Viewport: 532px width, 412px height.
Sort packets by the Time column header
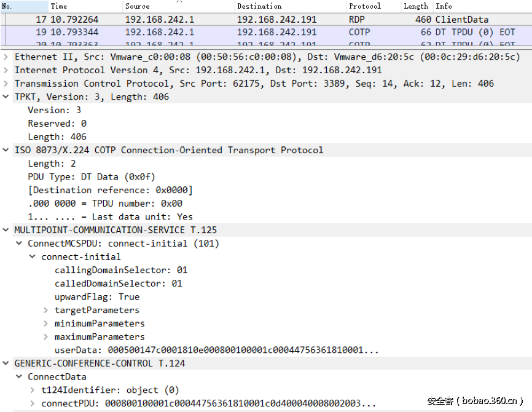pyautogui.click(x=59, y=6)
